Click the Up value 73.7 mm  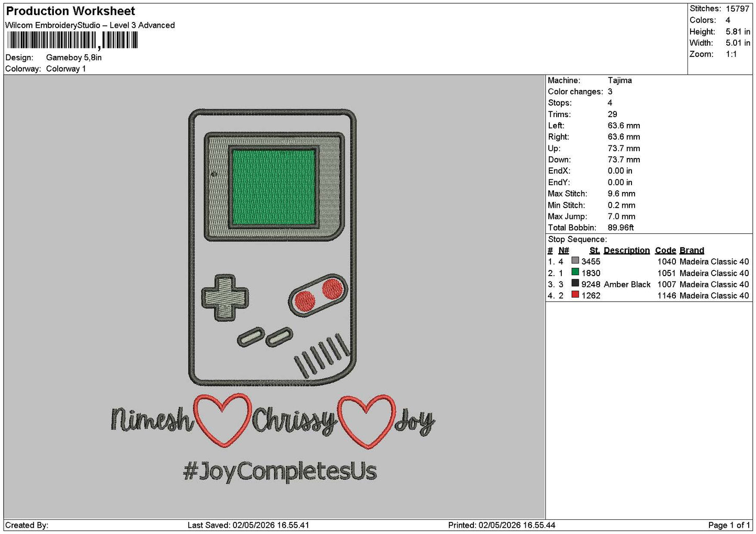[624, 149]
